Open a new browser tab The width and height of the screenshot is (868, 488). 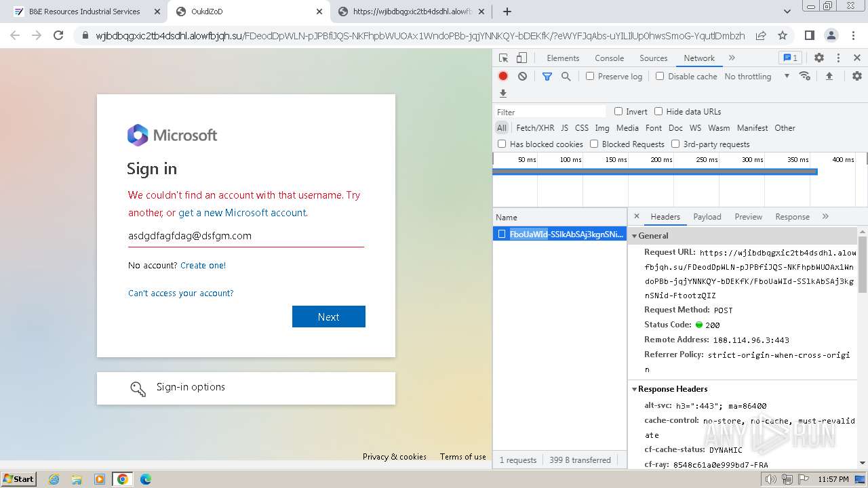507,12
